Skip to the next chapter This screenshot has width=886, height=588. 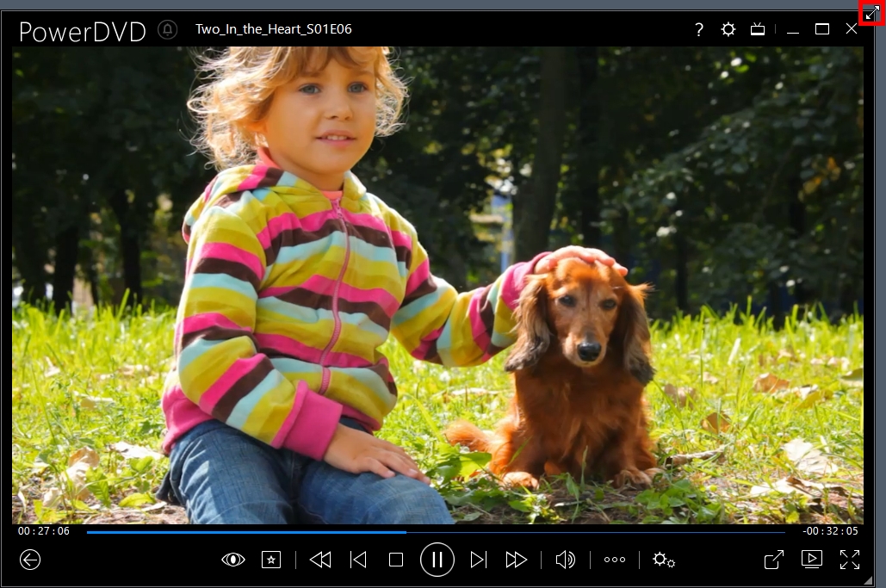click(x=479, y=560)
